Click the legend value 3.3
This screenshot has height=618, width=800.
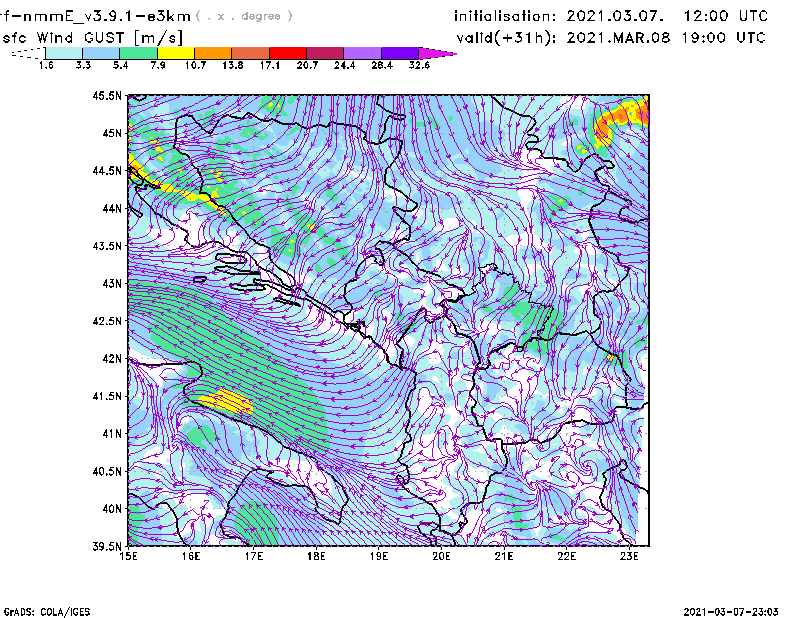coord(83,65)
